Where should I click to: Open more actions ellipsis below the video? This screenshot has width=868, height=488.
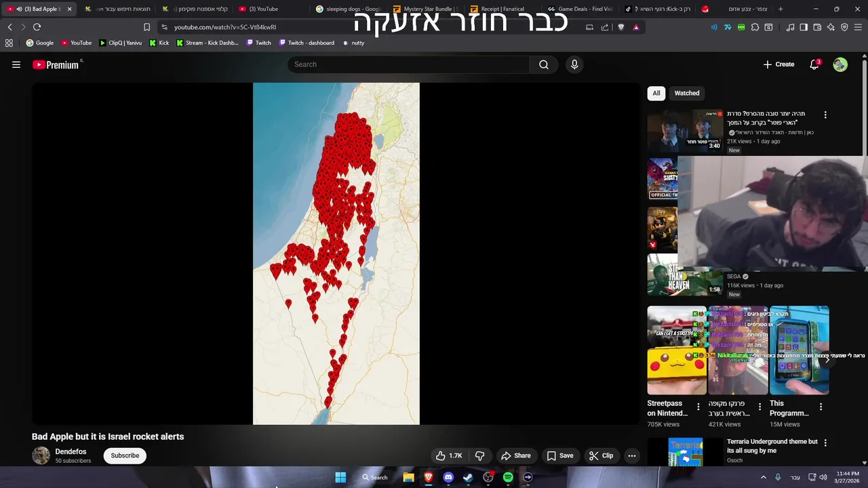[x=632, y=455]
